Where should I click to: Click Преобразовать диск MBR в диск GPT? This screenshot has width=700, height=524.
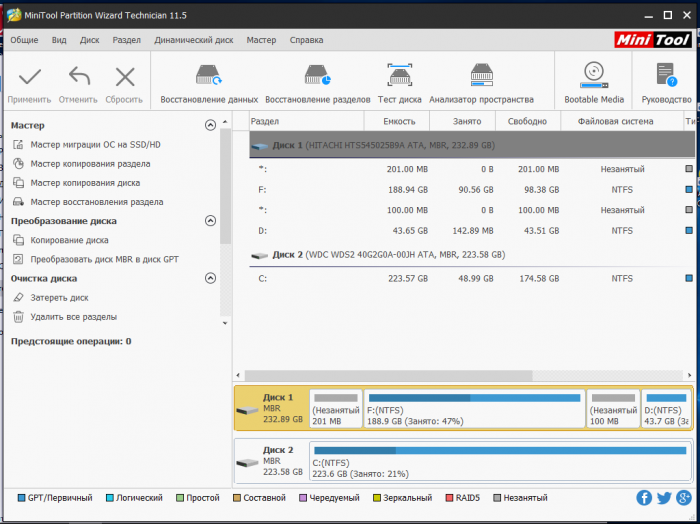[104, 259]
